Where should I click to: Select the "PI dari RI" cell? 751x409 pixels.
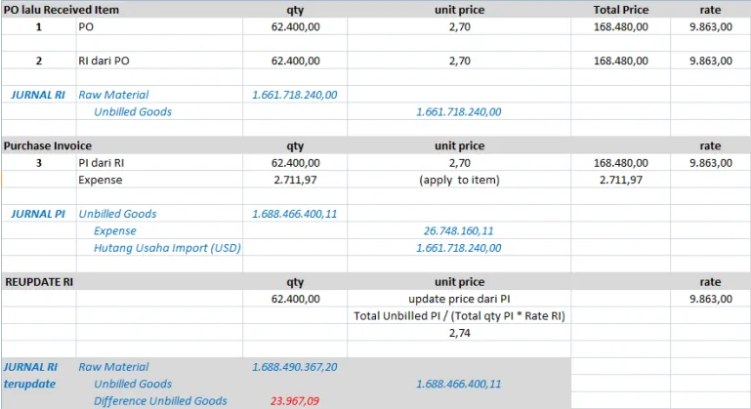(103, 162)
